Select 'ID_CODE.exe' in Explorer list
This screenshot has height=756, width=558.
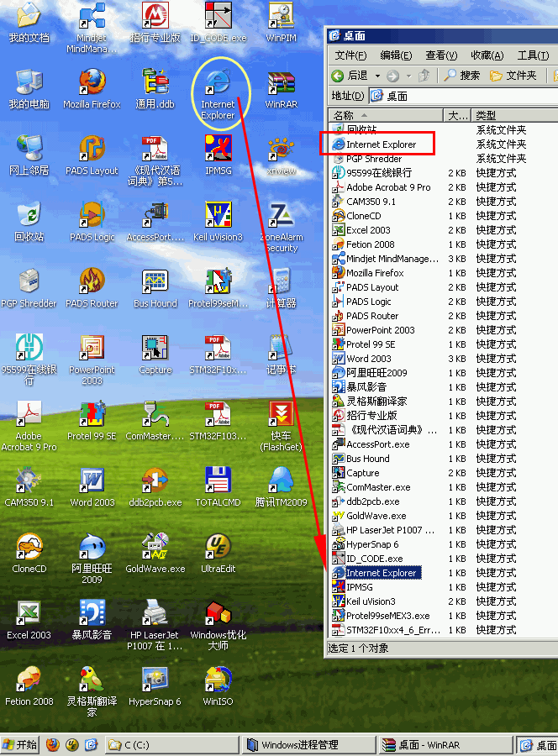click(374, 559)
